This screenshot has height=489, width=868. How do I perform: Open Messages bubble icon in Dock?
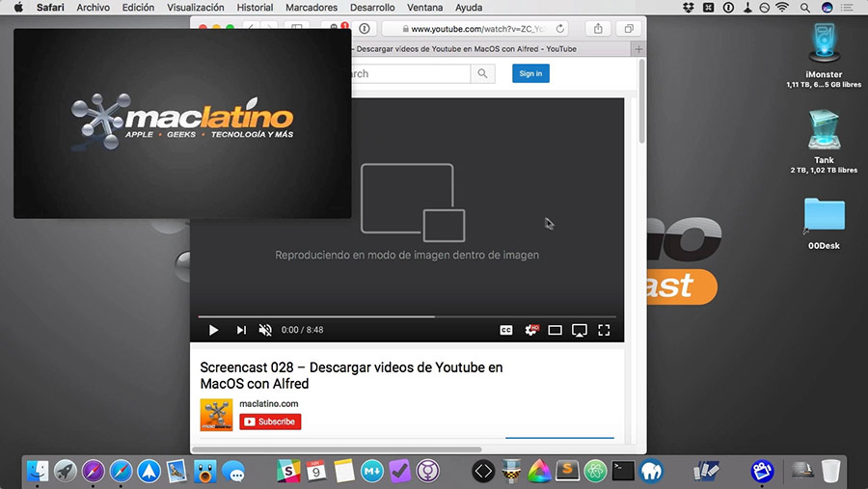pos(233,472)
